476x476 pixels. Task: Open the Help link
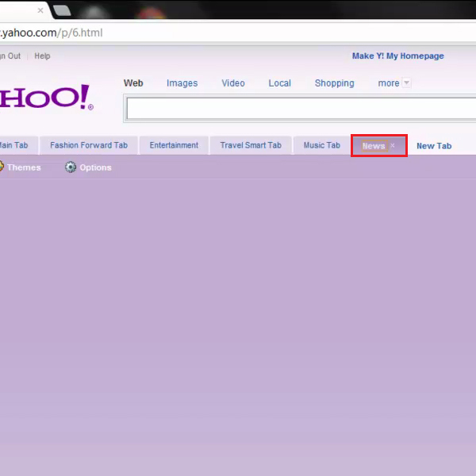[x=42, y=56]
